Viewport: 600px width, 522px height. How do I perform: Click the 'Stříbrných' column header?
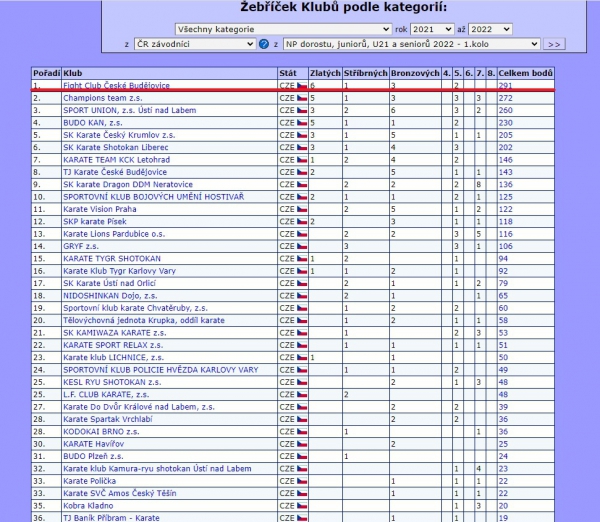365,73
